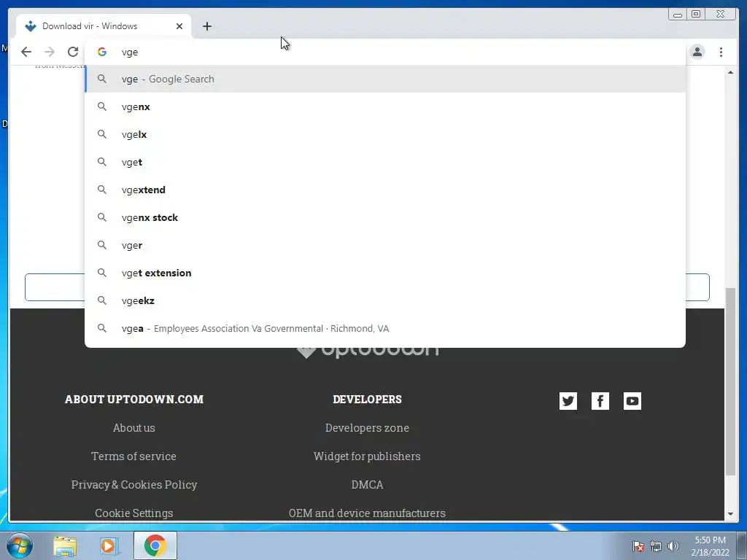Open the Terms of service link
The width and height of the screenshot is (747, 560).
(x=134, y=456)
